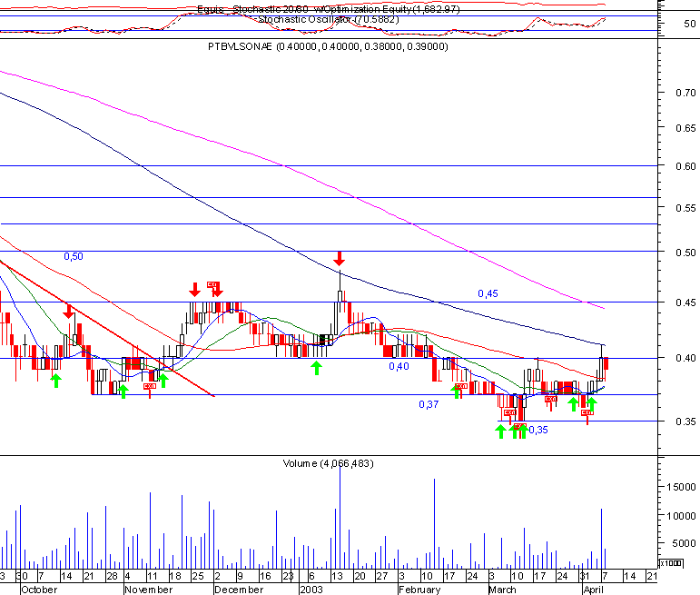
Task: Click the Volume (4,066,483) label
Action: pyautogui.click(x=328, y=463)
